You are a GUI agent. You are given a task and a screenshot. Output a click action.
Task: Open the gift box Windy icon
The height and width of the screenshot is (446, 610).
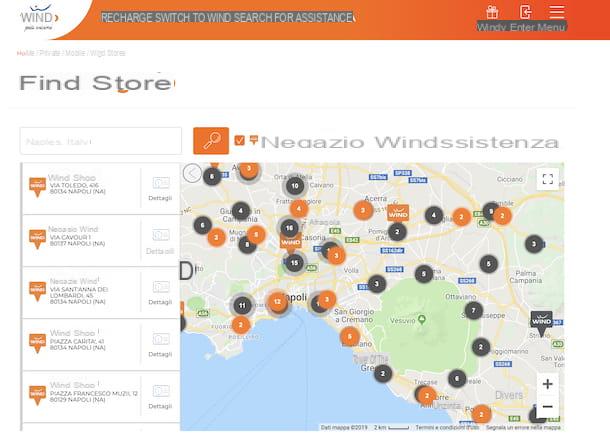(x=492, y=12)
